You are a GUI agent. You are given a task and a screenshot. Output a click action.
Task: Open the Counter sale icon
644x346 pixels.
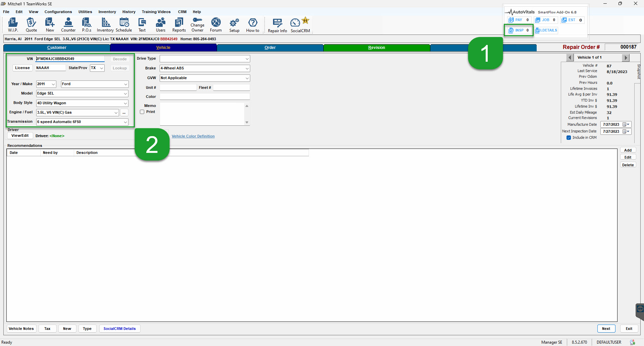pyautogui.click(x=68, y=25)
